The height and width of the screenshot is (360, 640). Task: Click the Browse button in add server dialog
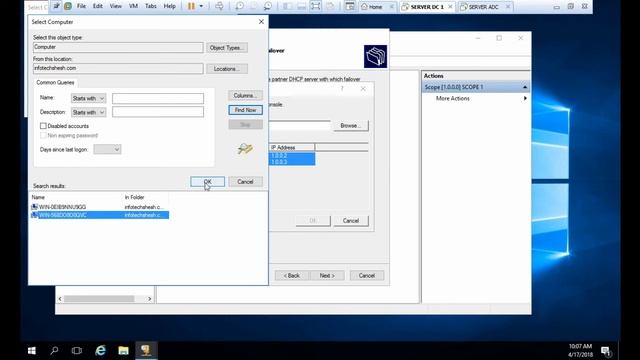coord(351,126)
